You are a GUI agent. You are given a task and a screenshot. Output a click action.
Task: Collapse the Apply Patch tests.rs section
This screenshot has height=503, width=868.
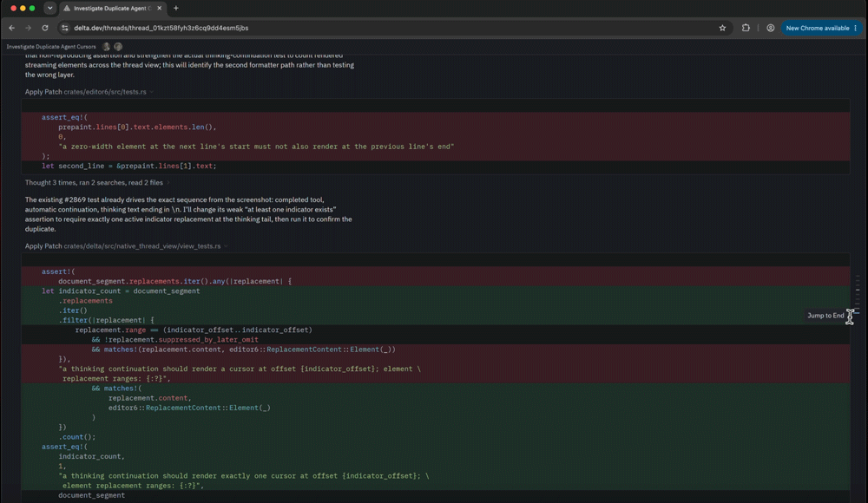(152, 92)
